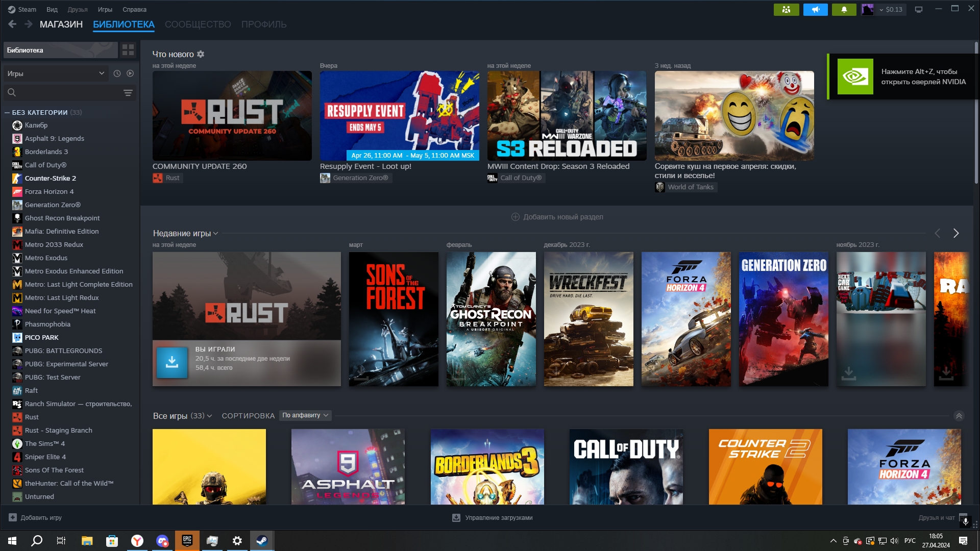Screen dimensions: 980x551
Task: Click the profile avatar in the title bar
Action: [867, 9]
